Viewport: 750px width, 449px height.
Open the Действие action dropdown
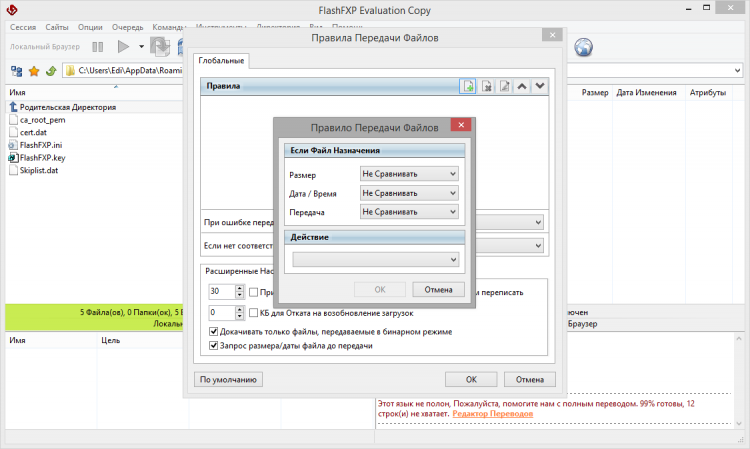(376, 260)
